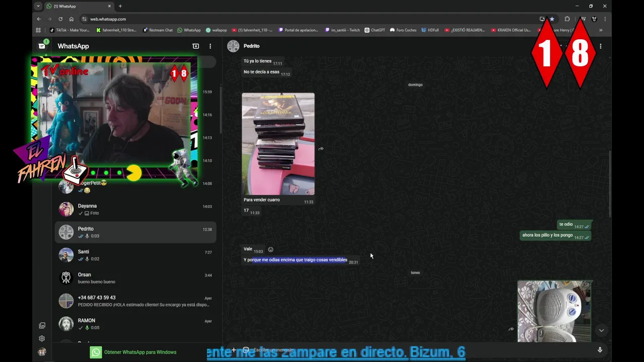The height and width of the screenshot is (362, 644).
Task: Open the DVD stack photo thumbnail
Action: point(278,144)
